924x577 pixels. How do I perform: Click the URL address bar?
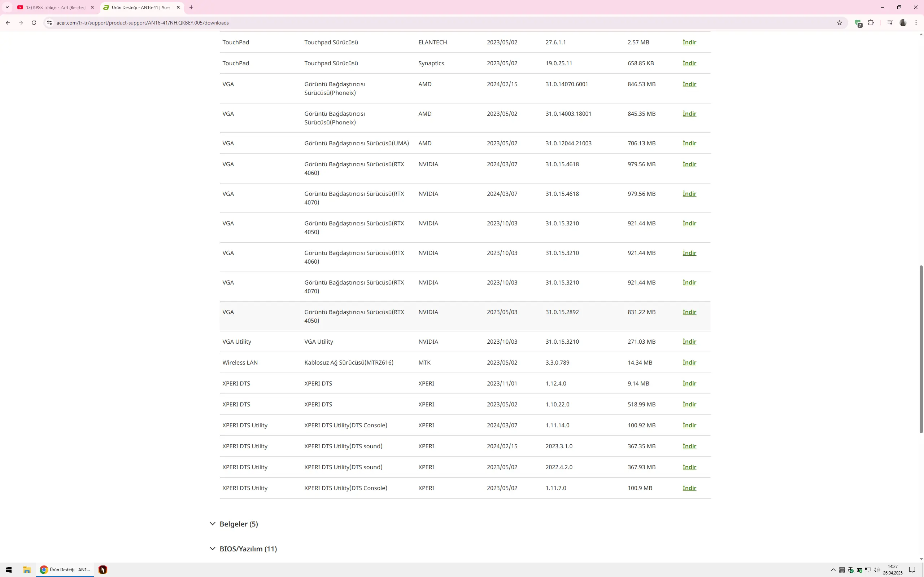point(439,23)
